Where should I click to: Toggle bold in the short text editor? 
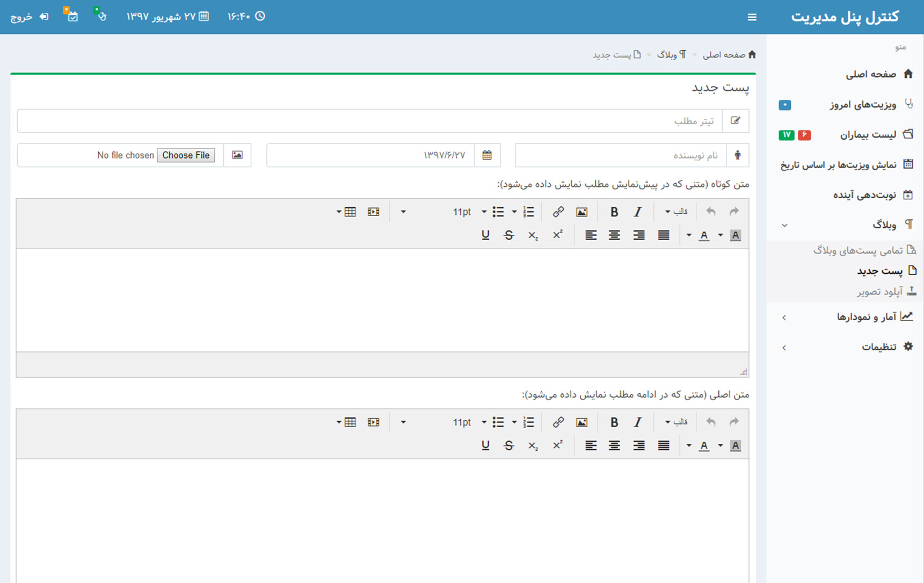614,212
